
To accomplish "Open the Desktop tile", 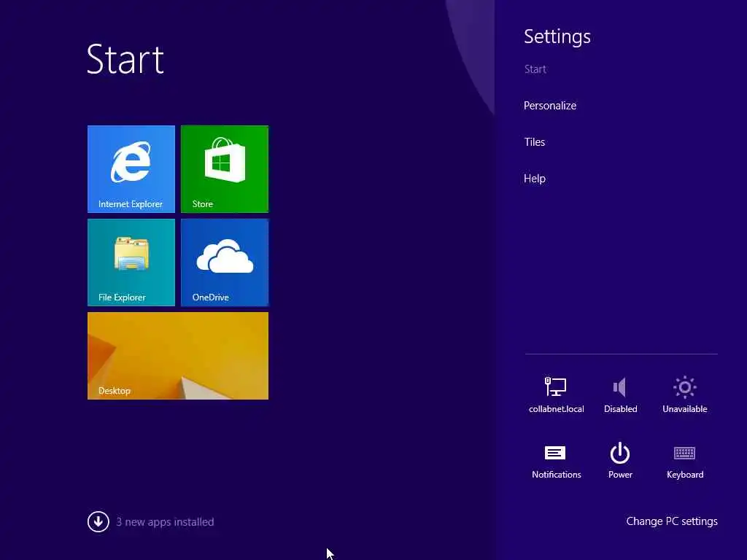I will (178, 356).
